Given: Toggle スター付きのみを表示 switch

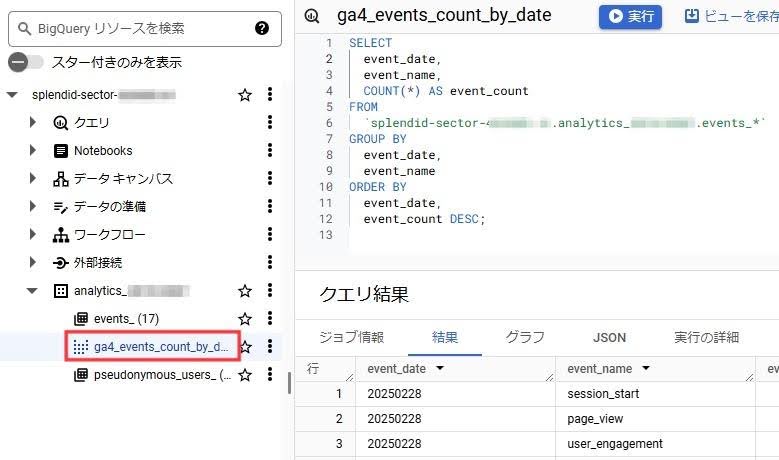Looking at the screenshot, I should point(25,62).
